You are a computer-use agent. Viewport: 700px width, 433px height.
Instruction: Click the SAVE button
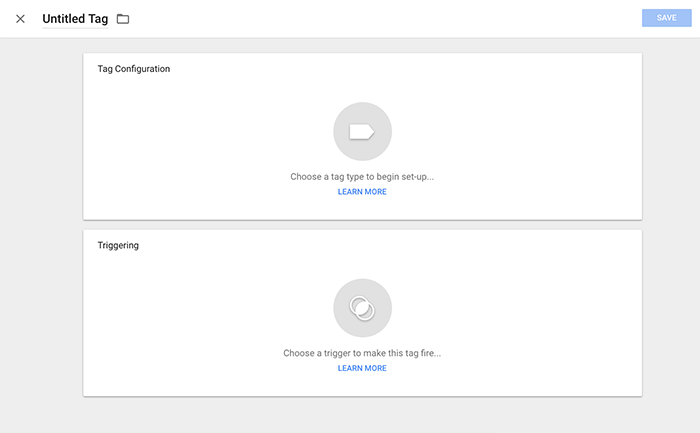tap(667, 18)
